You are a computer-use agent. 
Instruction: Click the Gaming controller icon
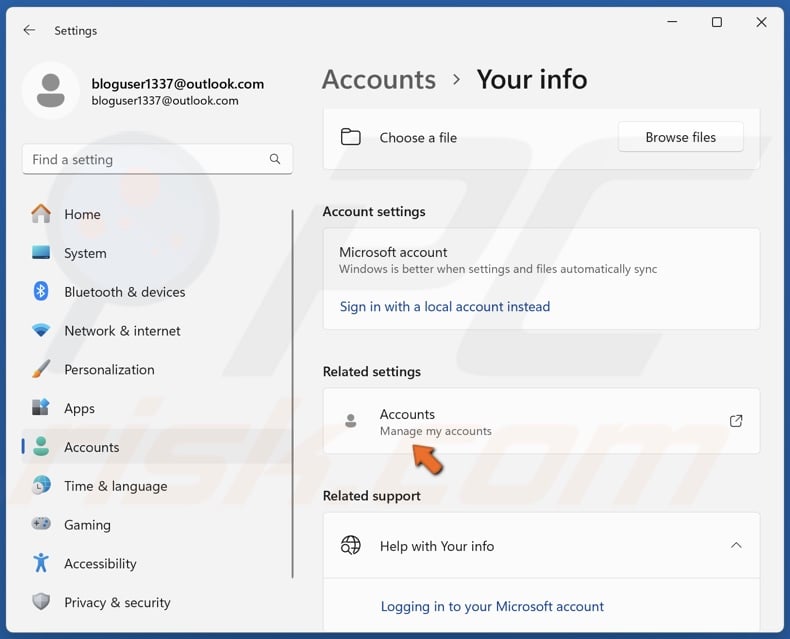(x=41, y=524)
